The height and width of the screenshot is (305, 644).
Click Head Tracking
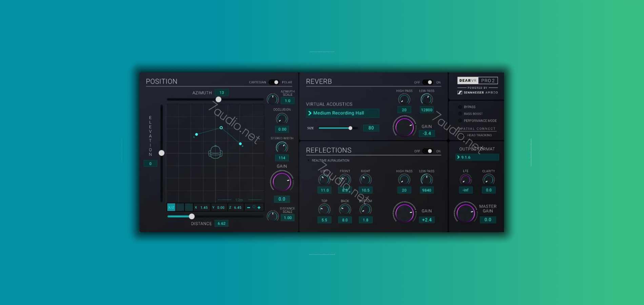479,135
